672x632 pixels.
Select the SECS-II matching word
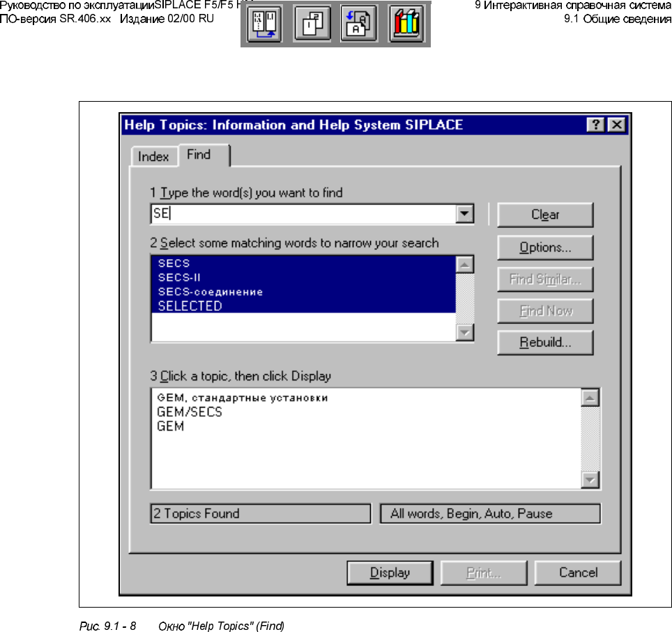pyautogui.click(x=303, y=277)
